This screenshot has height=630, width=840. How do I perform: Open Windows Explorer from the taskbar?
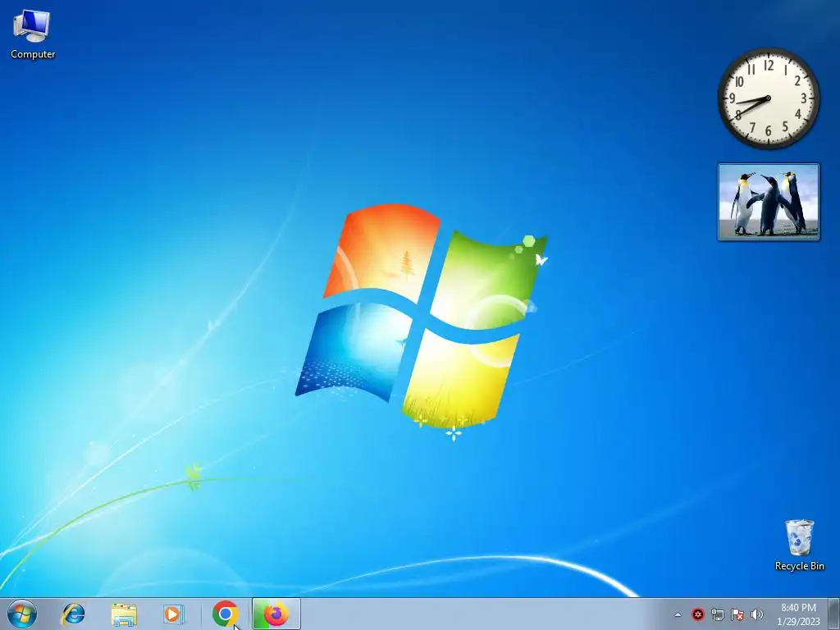tap(124, 614)
